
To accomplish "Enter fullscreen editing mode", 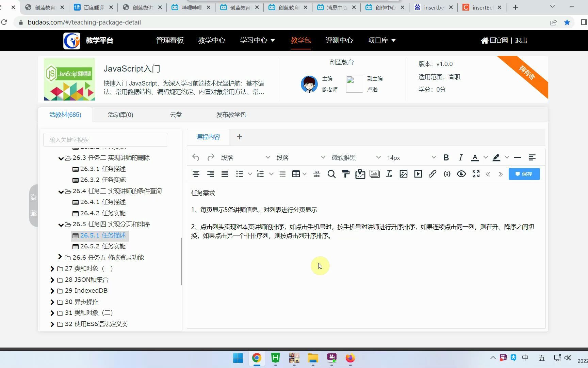I will pyautogui.click(x=476, y=174).
